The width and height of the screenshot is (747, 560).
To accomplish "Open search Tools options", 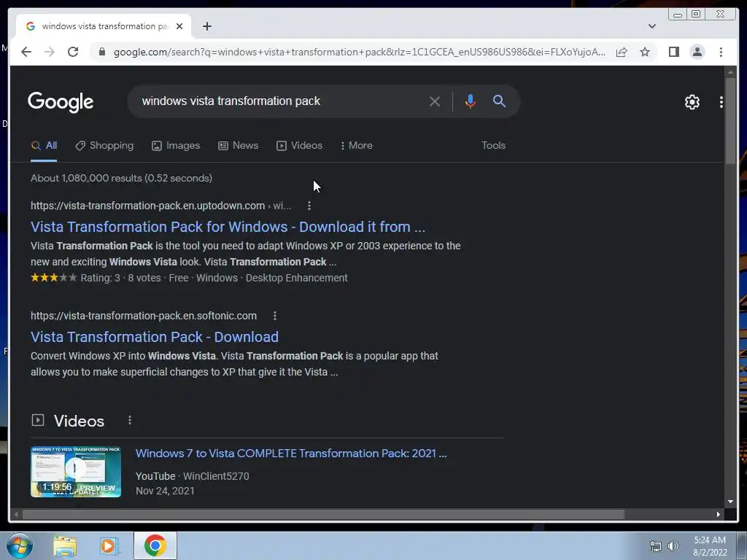I will [493, 145].
